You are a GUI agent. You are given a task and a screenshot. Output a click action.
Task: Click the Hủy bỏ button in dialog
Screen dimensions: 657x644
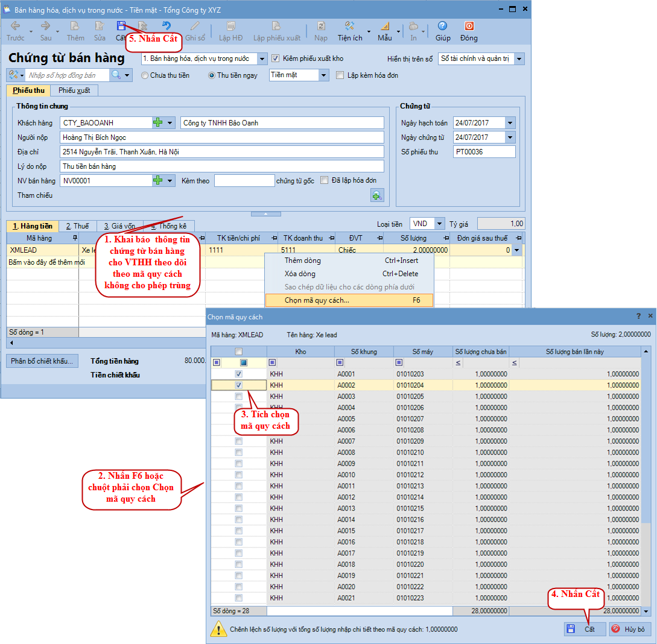630,629
